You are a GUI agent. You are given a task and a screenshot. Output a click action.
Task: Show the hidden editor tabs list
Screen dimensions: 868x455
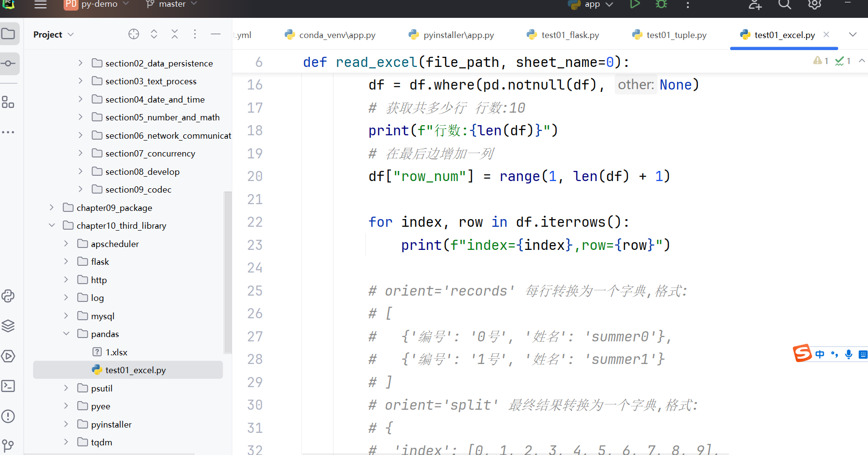click(x=853, y=34)
